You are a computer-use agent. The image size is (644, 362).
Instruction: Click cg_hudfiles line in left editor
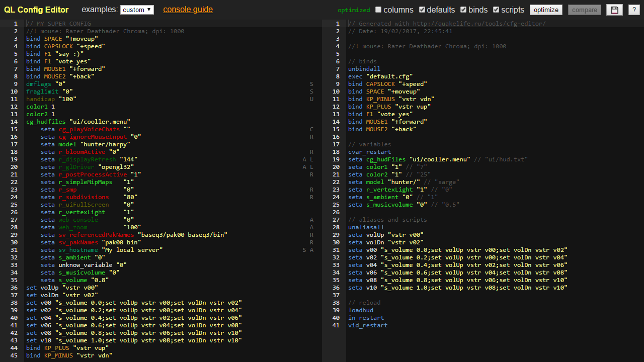78,122
